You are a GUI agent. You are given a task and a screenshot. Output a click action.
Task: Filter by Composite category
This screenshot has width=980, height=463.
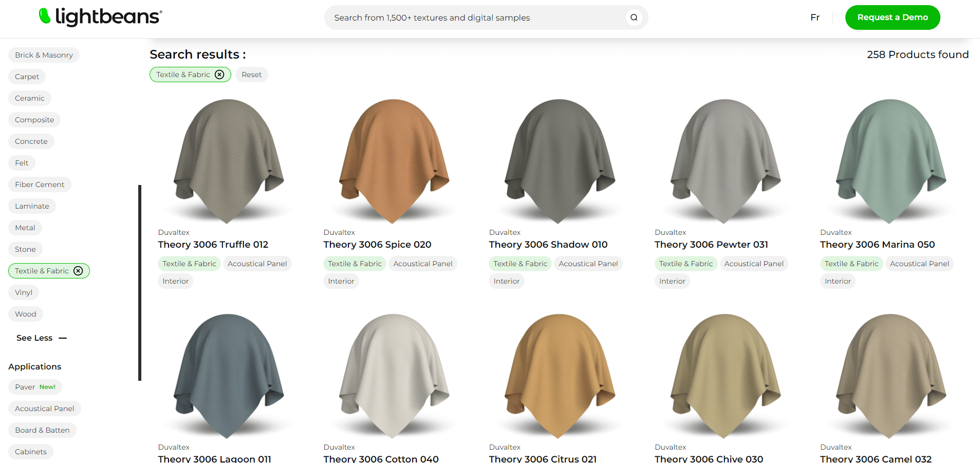34,120
